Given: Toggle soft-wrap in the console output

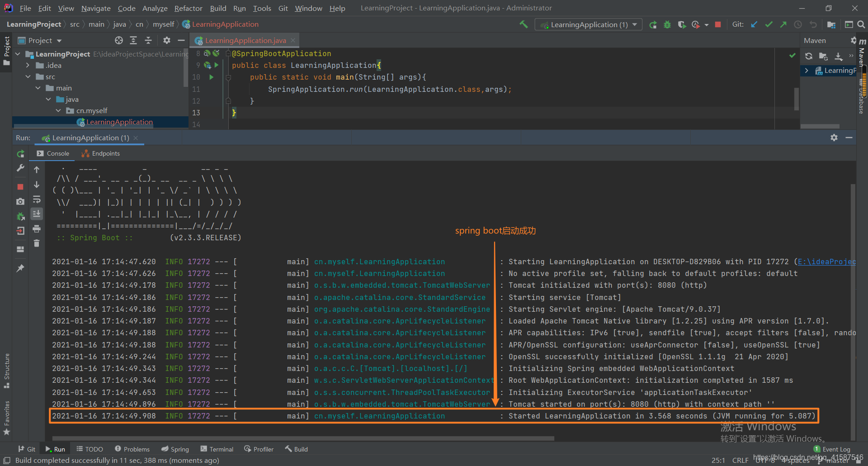Looking at the screenshot, I should (37, 200).
